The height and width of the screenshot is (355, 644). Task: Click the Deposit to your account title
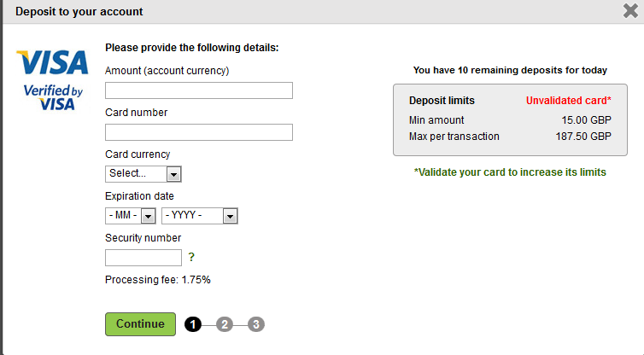tap(79, 11)
